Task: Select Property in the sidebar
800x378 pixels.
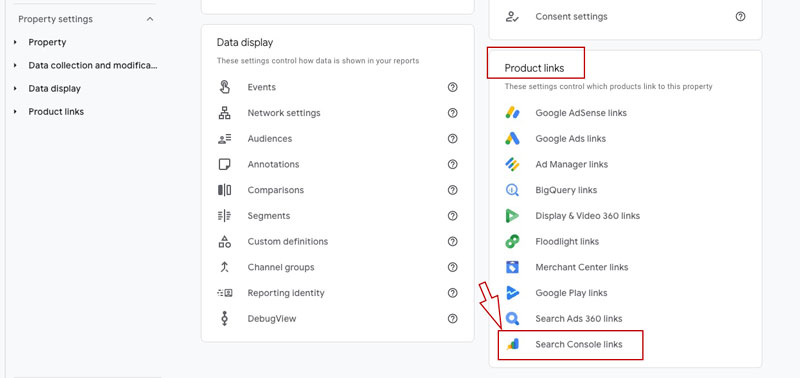Action: [x=47, y=42]
